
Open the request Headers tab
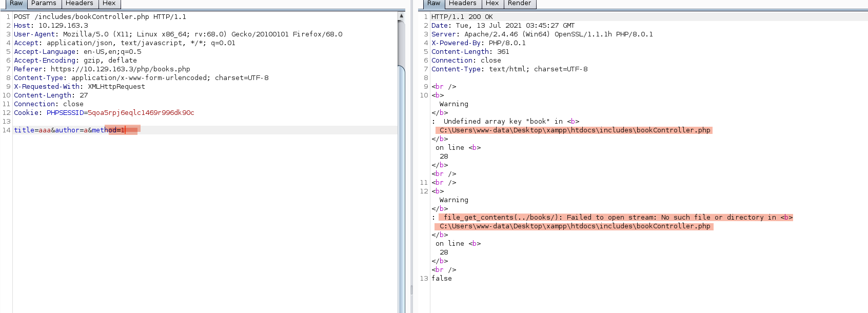coord(79,4)
